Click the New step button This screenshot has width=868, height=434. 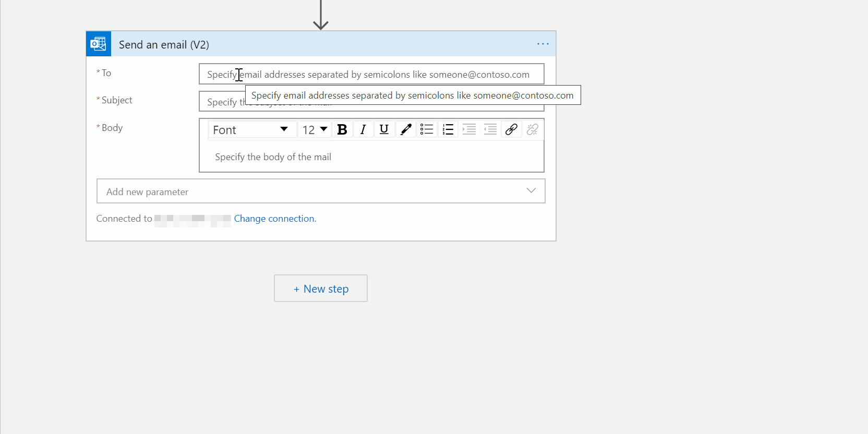[321, 288]
